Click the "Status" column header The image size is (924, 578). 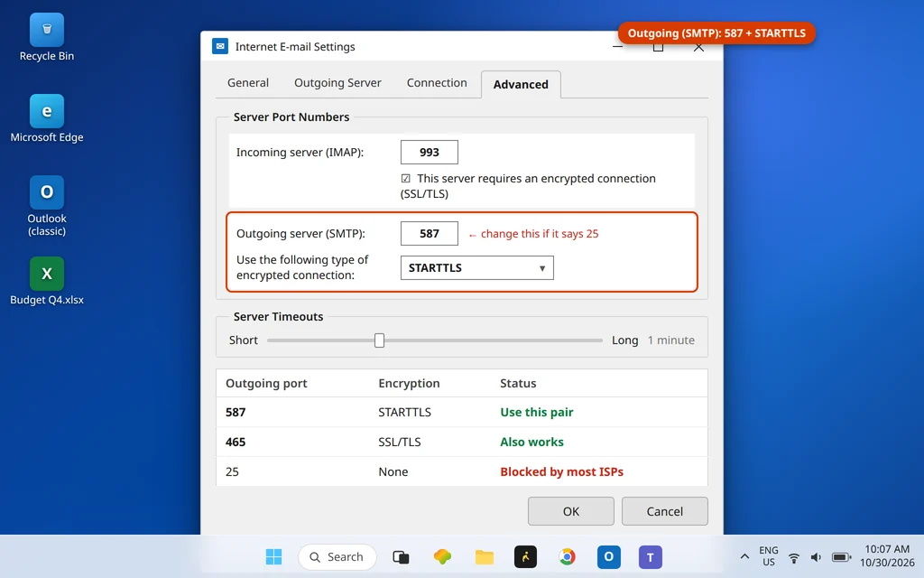(x=518, y=383)
